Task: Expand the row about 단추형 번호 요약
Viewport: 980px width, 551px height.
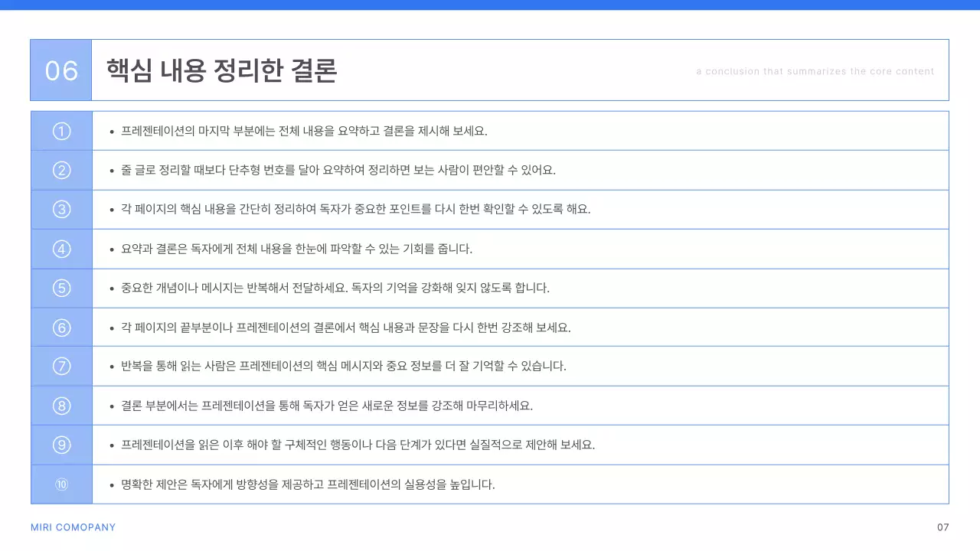Action: [x=337, y=170]
